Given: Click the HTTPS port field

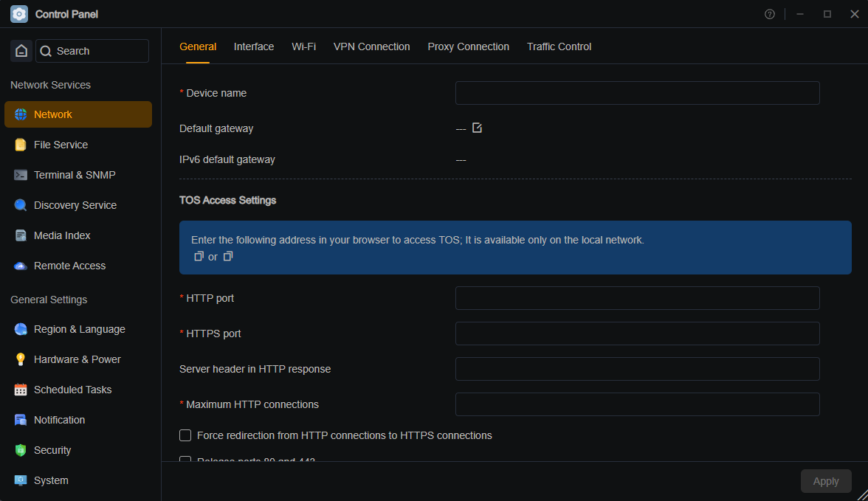Looking at the screenshot, I should (637, 334).
